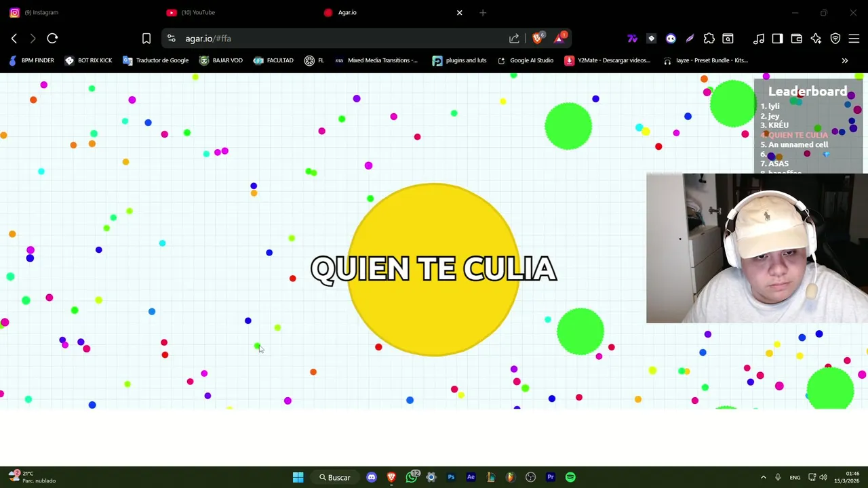Click leaderboard entry '3. KRÉU'
868x488 pixels.
coord(774,125)
